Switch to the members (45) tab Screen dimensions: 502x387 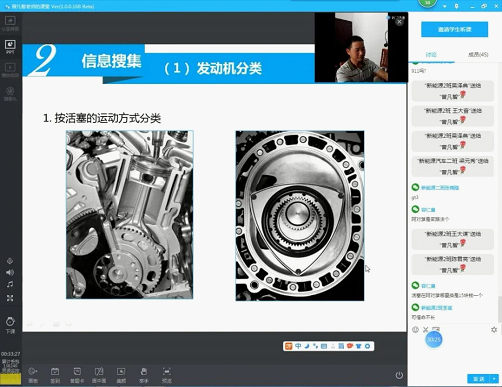tap(478, 54)
